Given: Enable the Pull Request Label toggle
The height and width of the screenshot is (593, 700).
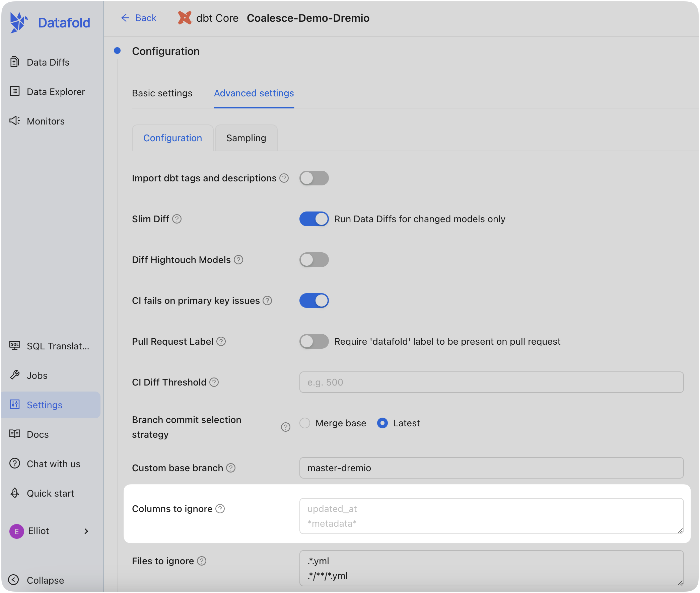Looking at the screenshot, I should pyautogui.click(x=314, y=342).
